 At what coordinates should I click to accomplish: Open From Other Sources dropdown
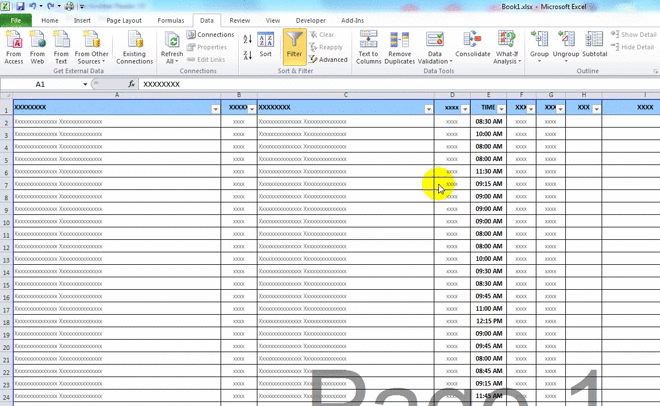point(91,47)
